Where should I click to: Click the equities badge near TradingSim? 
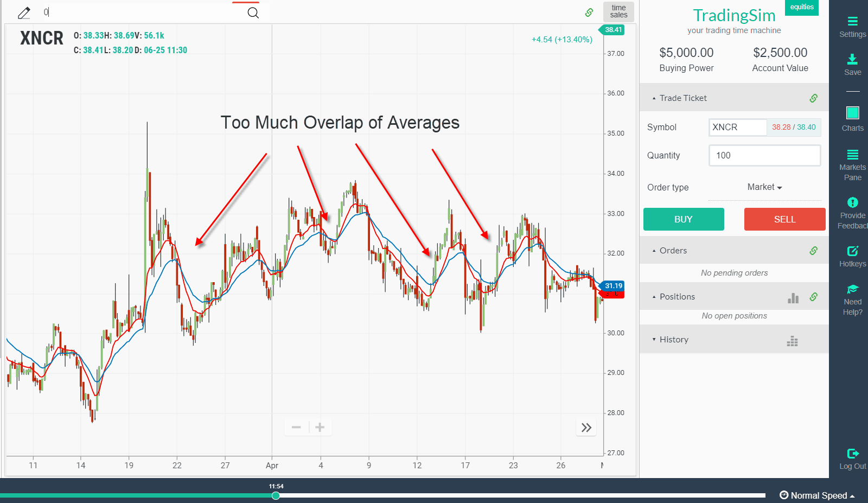click(x=801, y=8)
